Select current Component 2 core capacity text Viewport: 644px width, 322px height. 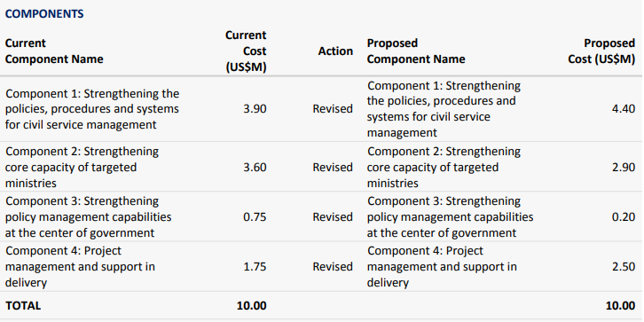82,167
